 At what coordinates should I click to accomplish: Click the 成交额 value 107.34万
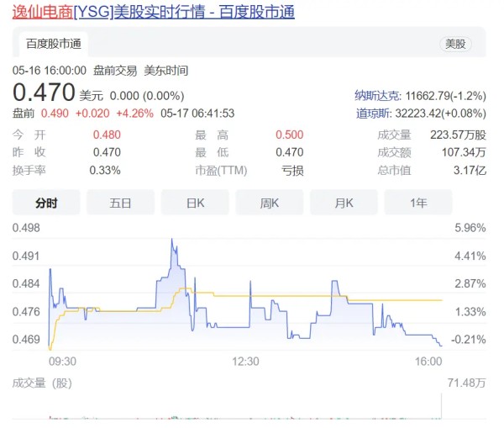click(x=464, y=152)
